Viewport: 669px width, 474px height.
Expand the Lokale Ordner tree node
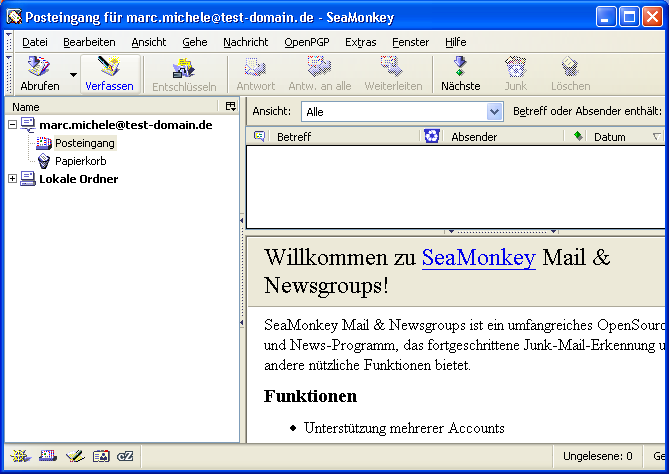click(12, 179)
